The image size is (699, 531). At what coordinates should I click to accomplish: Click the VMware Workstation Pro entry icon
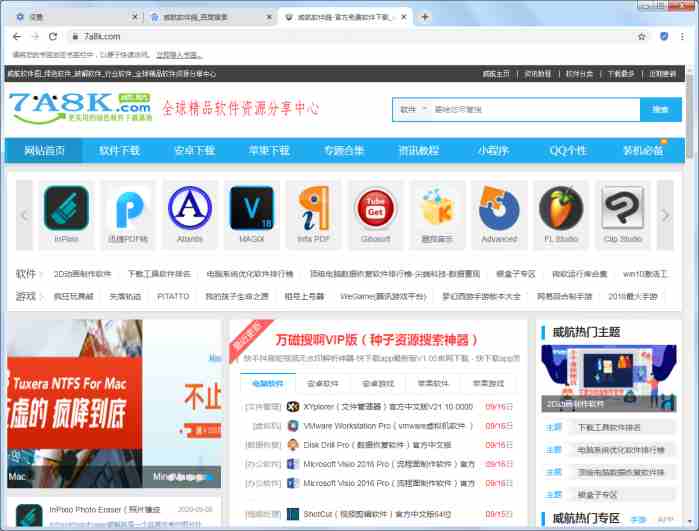pos(293,426)
